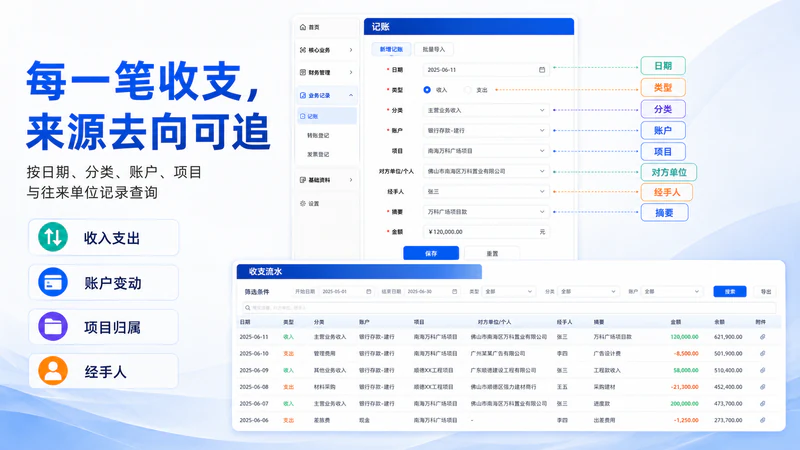800x450 pixels.
Task: Open the 分类 filter dropdown in 收支流水
Action: pyautogui.click(x=588, y=292)
